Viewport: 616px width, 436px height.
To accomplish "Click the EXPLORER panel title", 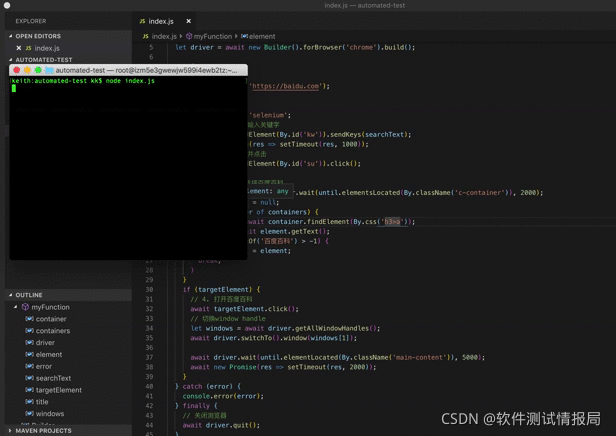I will coord(31,21).
